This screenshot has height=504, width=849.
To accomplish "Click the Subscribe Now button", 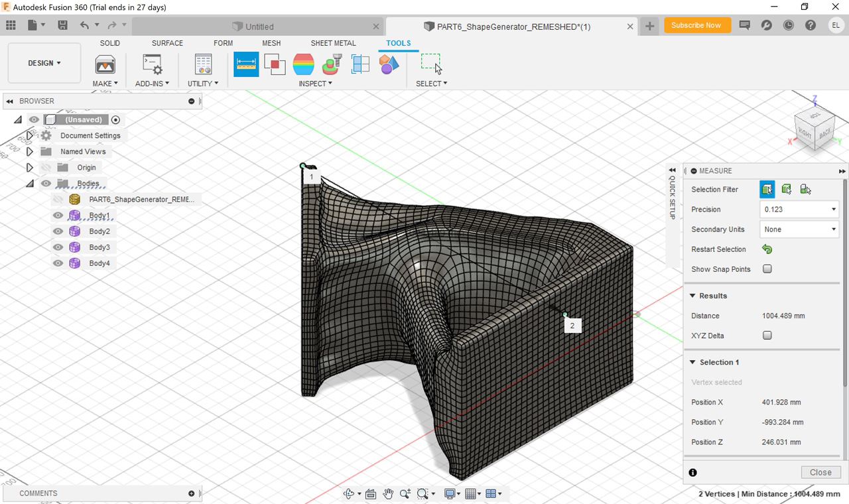I will [696, 25].
